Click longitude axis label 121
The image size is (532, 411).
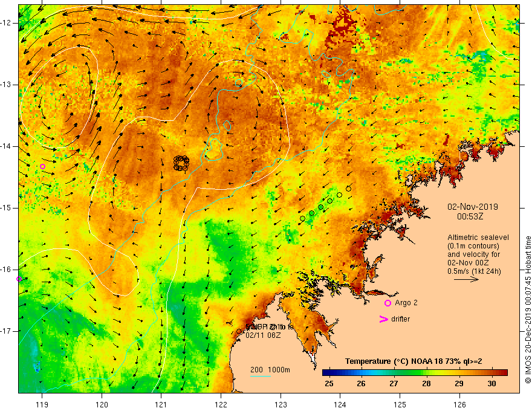[x=161, y=404]
